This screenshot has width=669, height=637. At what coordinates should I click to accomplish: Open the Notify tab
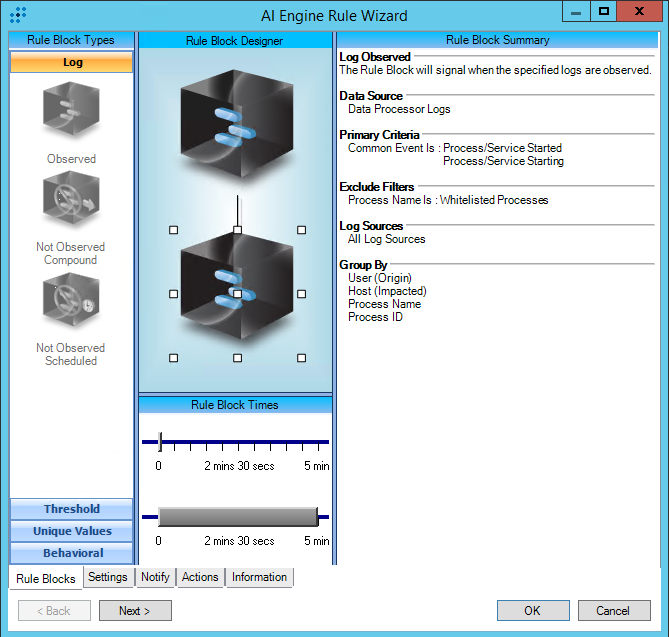155,577
